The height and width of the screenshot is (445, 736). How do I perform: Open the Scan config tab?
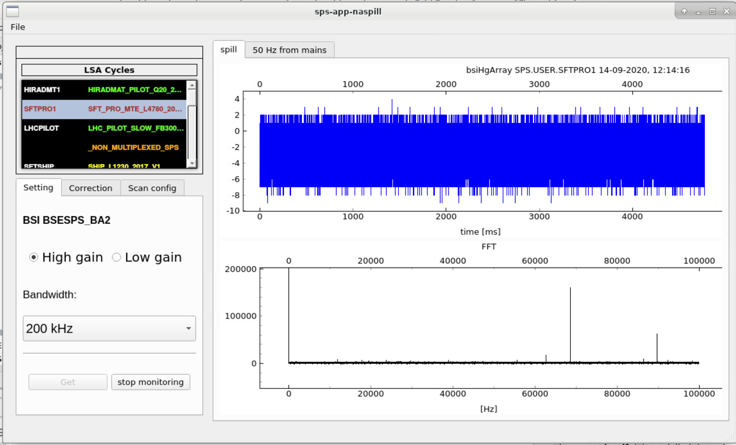[152, 188]
